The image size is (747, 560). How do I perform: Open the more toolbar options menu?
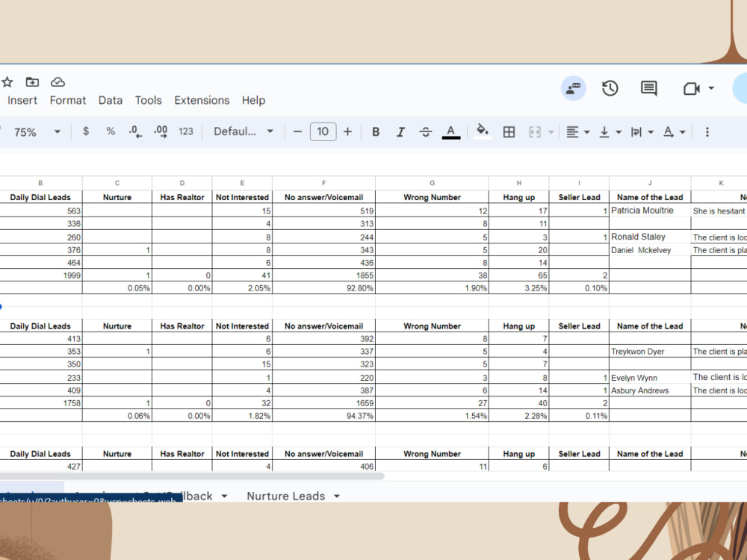point(707,131)
